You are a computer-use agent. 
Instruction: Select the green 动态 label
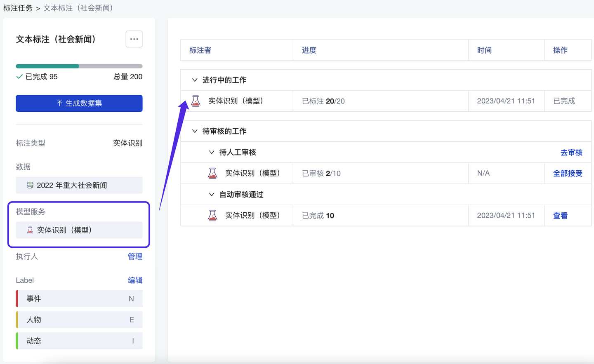[x=79, y=341]
